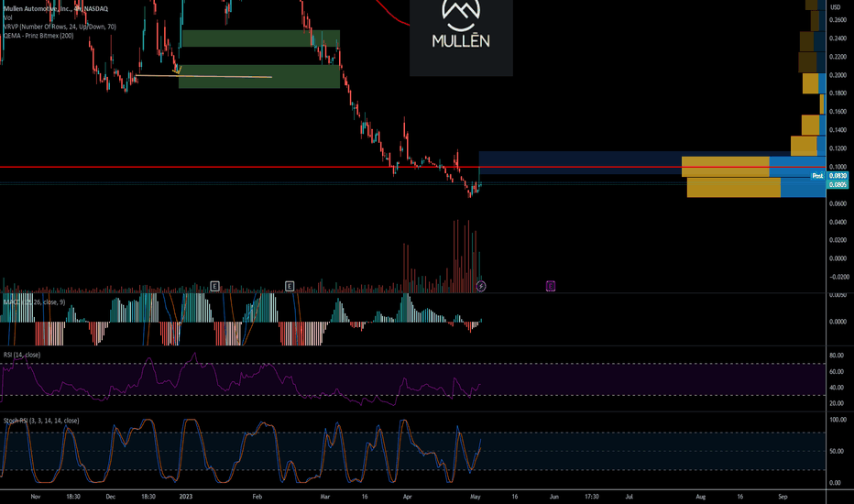The width and height of the screenshot is (854, 504).
Task: Click the earnings 'E' marker near January 2023
Action: pos(214,286)
